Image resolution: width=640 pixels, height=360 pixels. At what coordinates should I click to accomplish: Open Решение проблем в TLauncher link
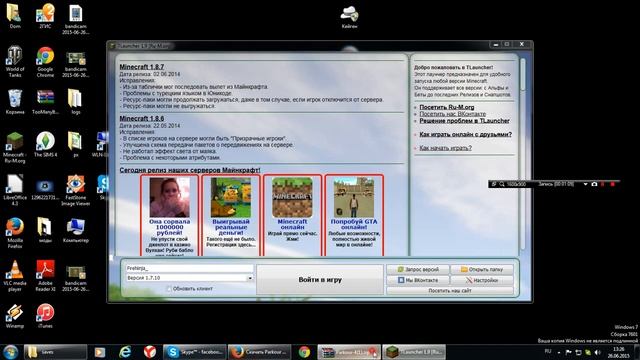click(x=464, y=121)
